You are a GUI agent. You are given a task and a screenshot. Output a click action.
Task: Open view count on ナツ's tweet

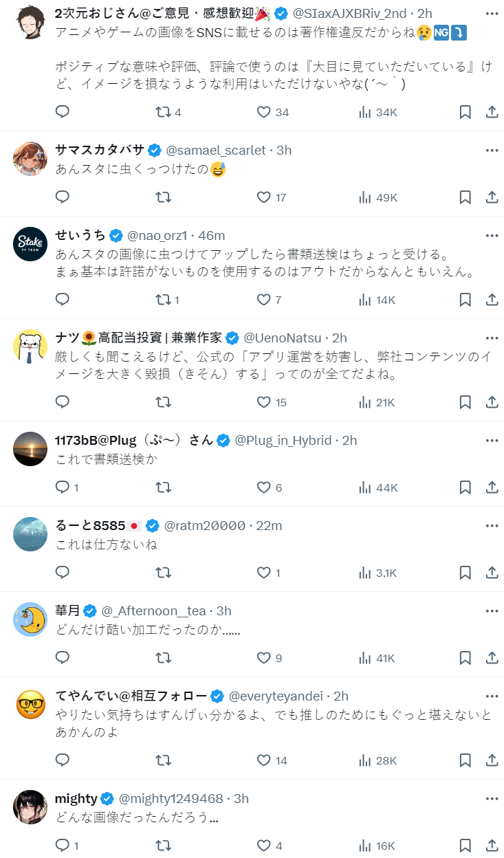[377, 402]
